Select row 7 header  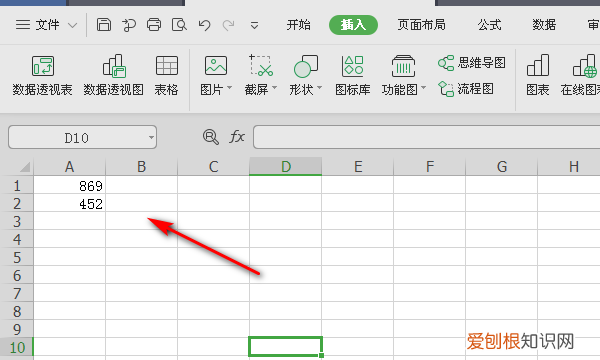click(x=17, y=293)
